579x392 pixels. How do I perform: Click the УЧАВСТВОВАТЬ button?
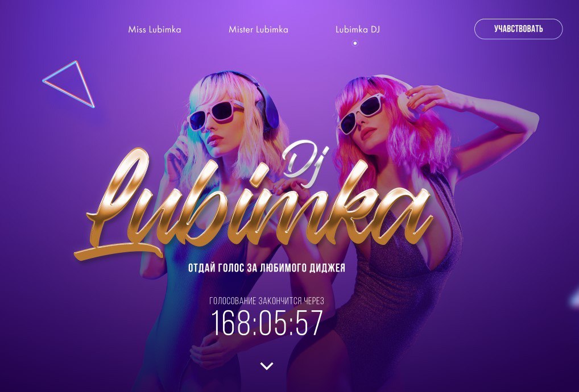[518, 29]
